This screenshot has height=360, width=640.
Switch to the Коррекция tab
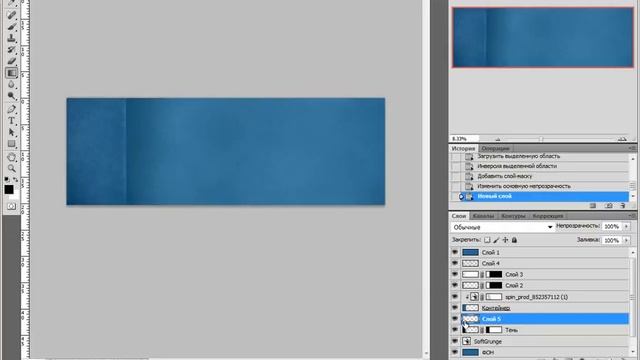point(548,216)
